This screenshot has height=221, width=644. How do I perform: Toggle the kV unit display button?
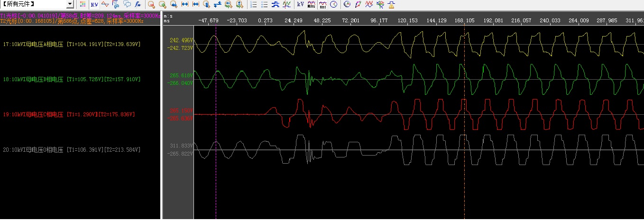coord(300,4)
